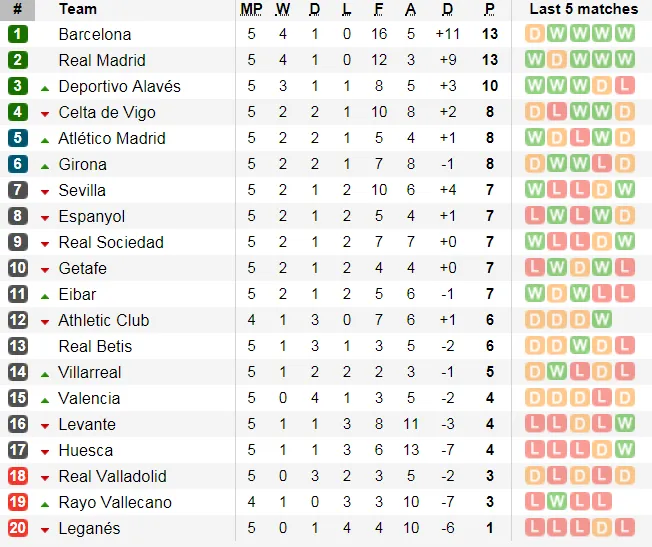Open the Sevilla team link

(82, 190)
